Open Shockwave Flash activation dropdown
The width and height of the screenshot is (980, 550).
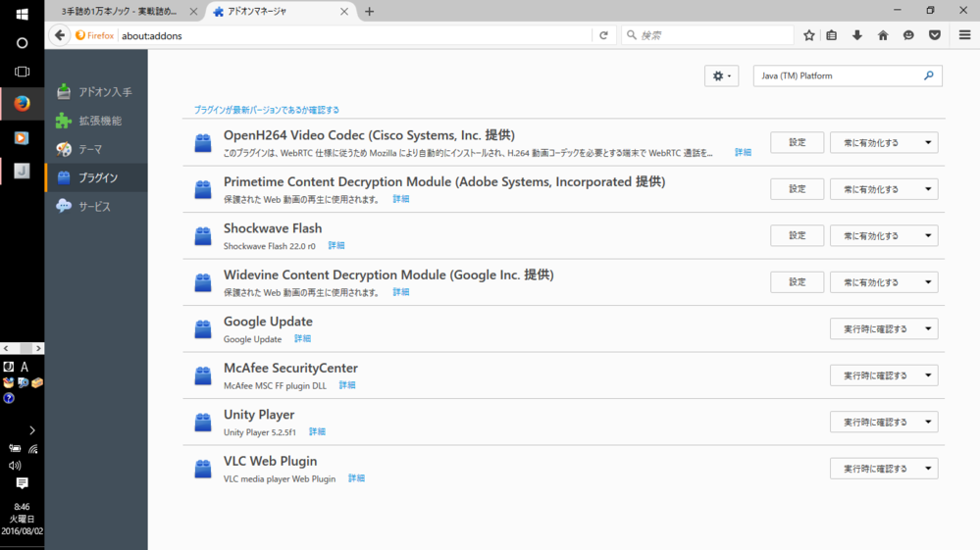click(884, 235)
